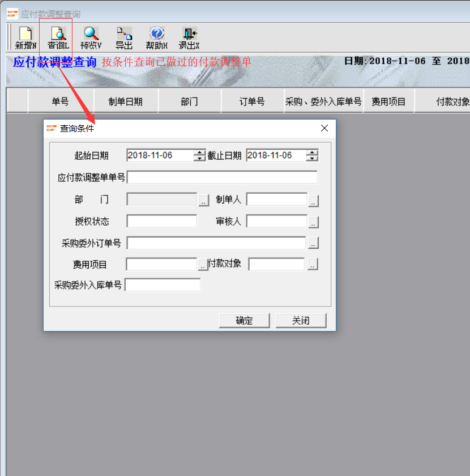Click the 授权状态 input field
The image size is (470, 476).
(162, 222)
